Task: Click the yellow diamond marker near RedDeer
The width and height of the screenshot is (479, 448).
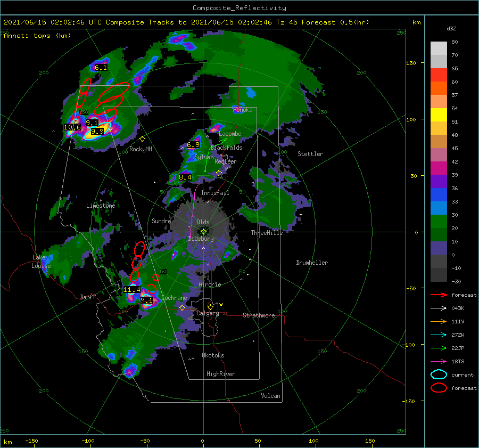Action: click(219, 173)
